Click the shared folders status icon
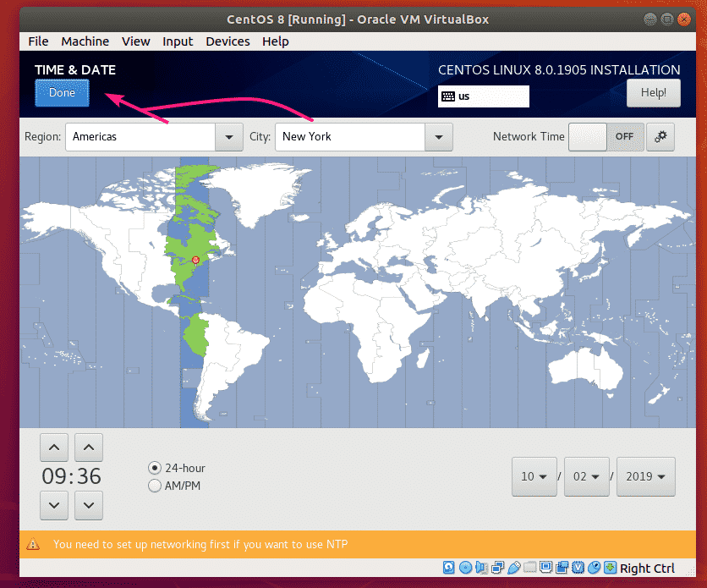The image size is (707, 588). tap(529, 567)
